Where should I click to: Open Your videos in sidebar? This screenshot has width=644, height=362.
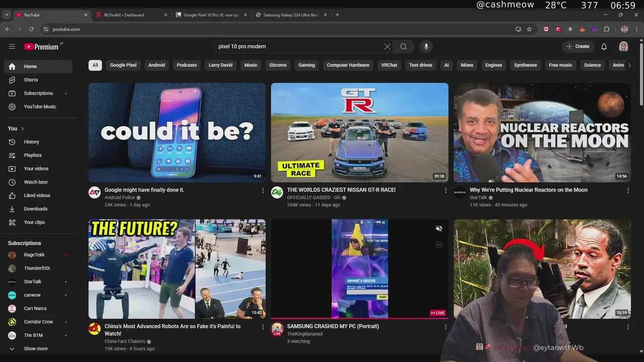(38, 168)
